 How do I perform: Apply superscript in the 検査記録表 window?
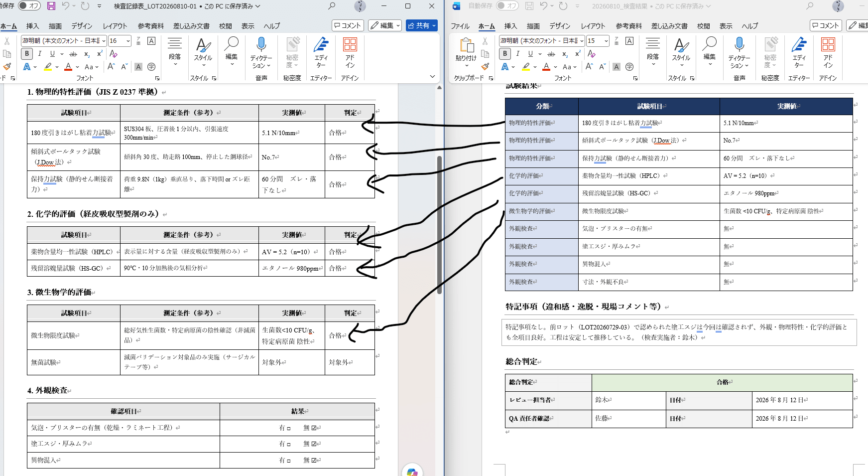tap(100, 54)
